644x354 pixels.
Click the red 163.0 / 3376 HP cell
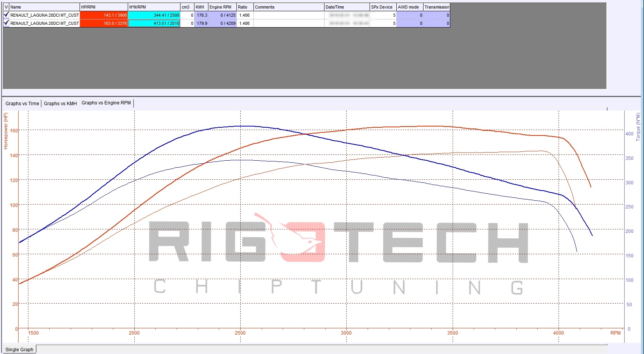pyautogui.click(x=104, y=23)
